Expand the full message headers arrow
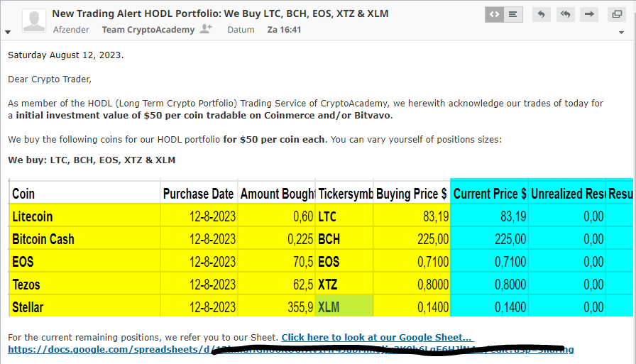This screenshot has width=636, height=364. [x=8, y=32]
